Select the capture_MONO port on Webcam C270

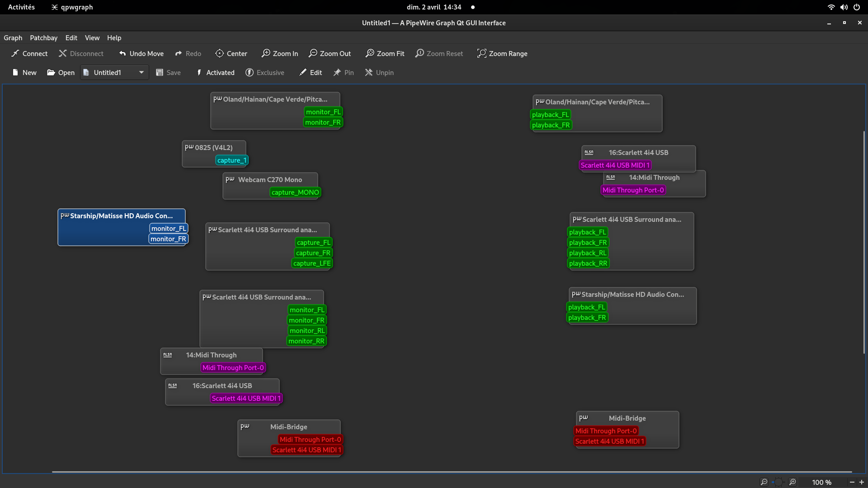(x=295, y=192)
